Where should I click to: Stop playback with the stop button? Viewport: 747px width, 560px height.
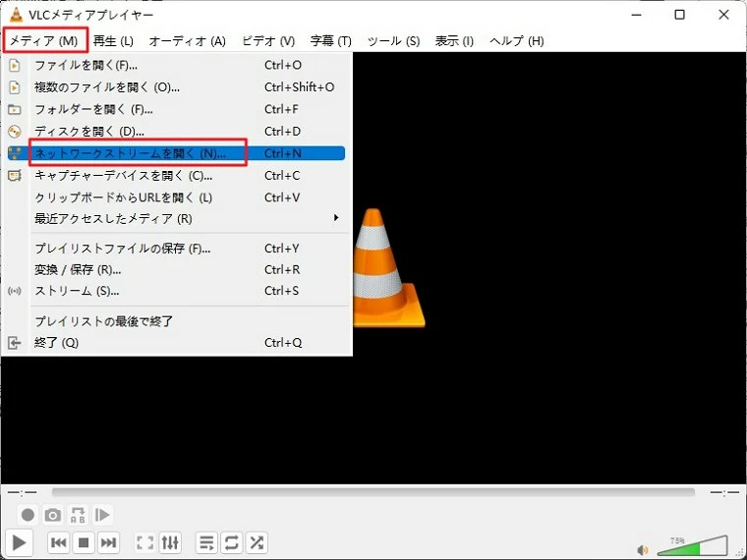pos(84,542)
